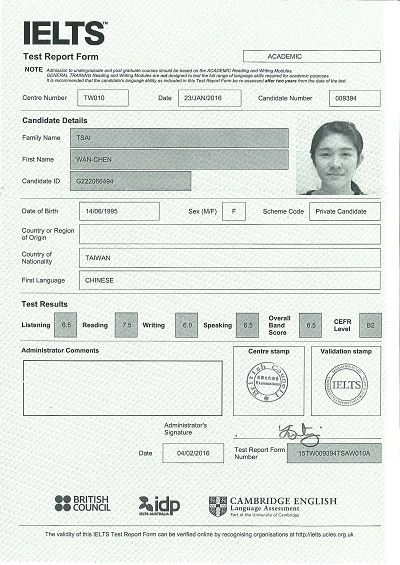Click the "Test Report Form" heading
Viewport: 400px width, 565px height.
61,57
